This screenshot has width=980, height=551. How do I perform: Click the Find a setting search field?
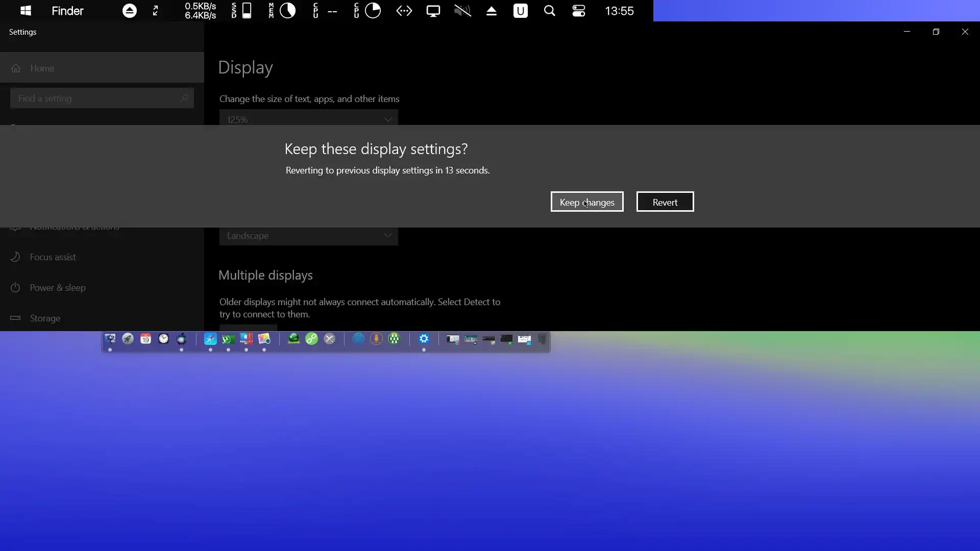point(97,98)
